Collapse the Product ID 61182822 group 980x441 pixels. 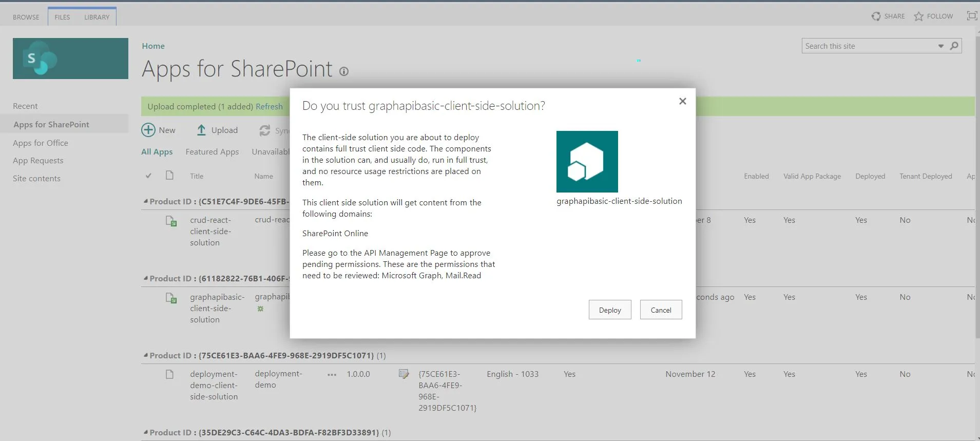click(x=146, y=278)
